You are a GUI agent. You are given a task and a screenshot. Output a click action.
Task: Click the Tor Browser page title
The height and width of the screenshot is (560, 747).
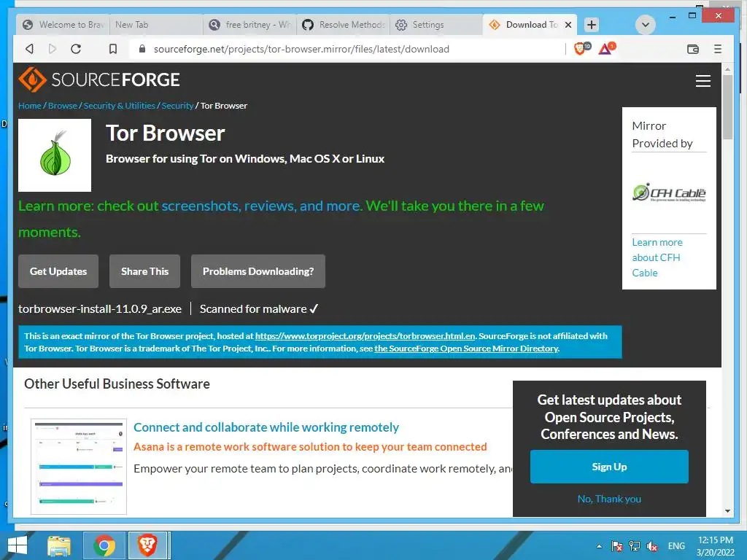(166, 133)
